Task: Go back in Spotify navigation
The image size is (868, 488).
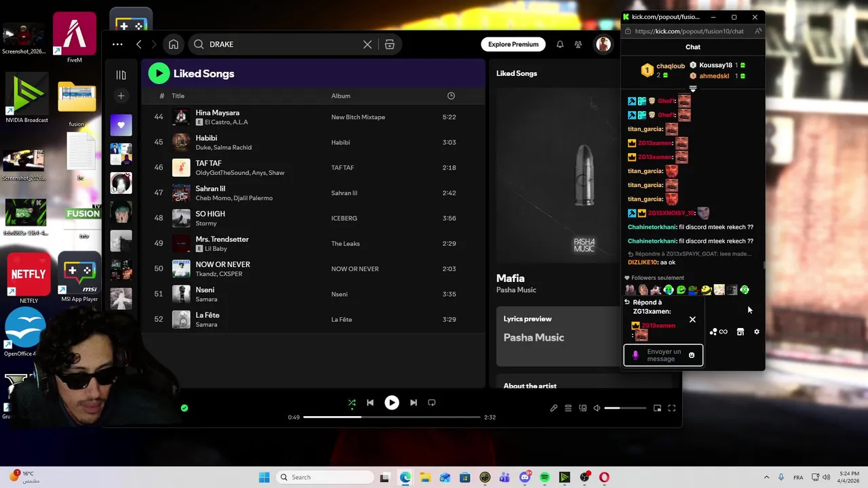Action: pyautogui.click(x=139, y=44)
